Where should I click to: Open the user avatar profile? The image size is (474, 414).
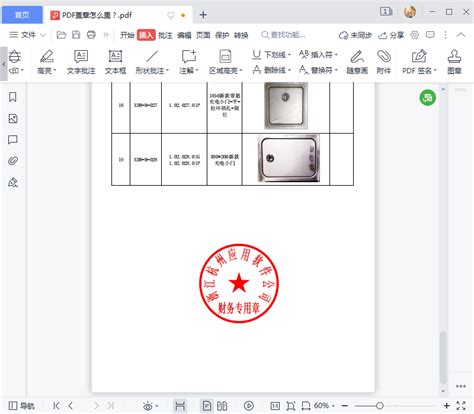410,12
